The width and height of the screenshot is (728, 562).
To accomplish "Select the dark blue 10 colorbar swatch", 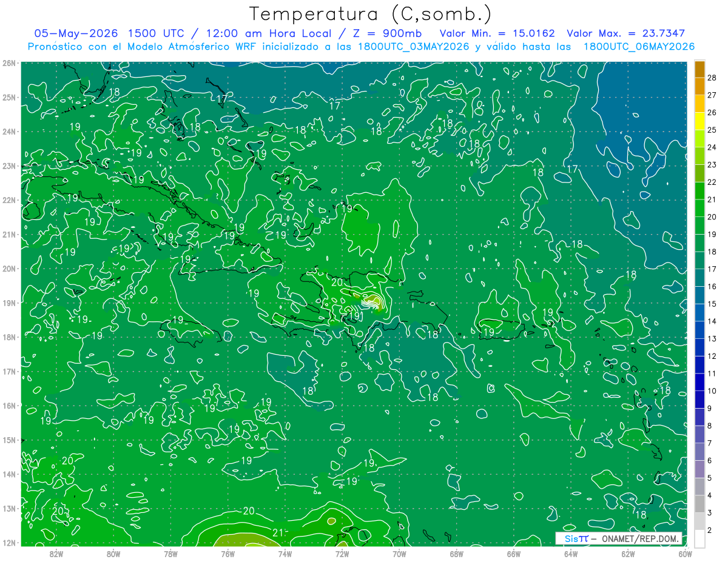I will [x=699, y=383].
